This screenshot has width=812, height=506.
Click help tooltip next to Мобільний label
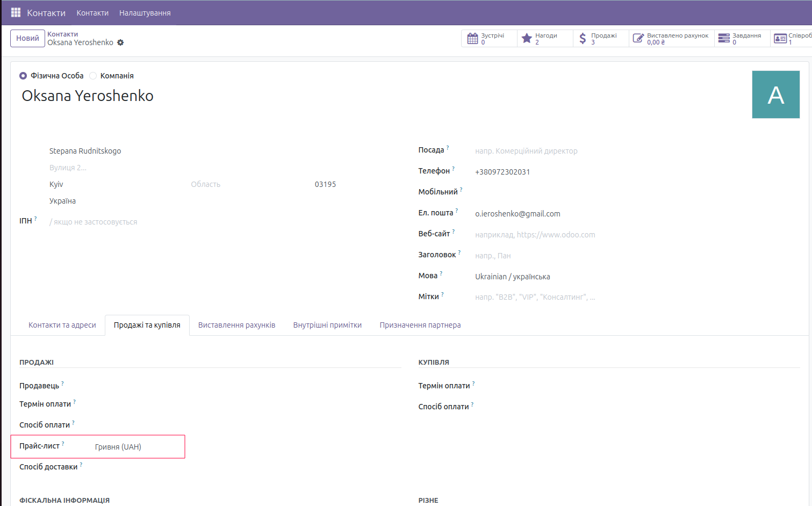pyautogui.click(x=461, y=190)
